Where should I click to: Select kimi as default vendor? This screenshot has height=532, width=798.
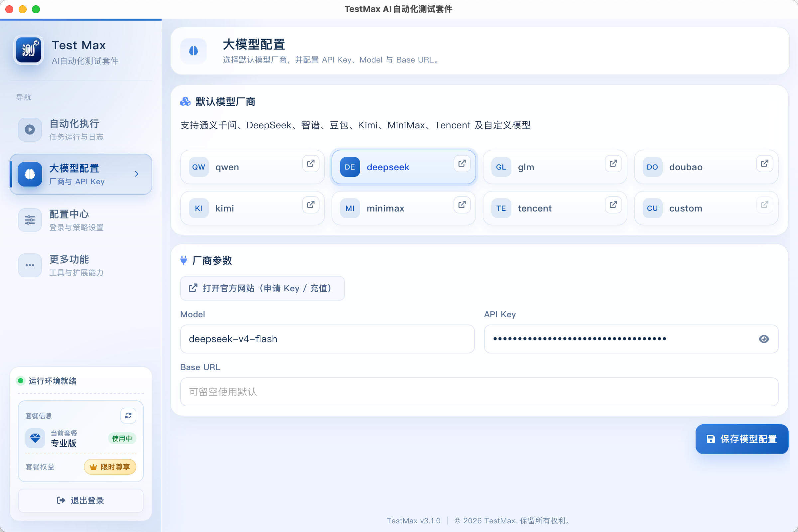[252, 208]
